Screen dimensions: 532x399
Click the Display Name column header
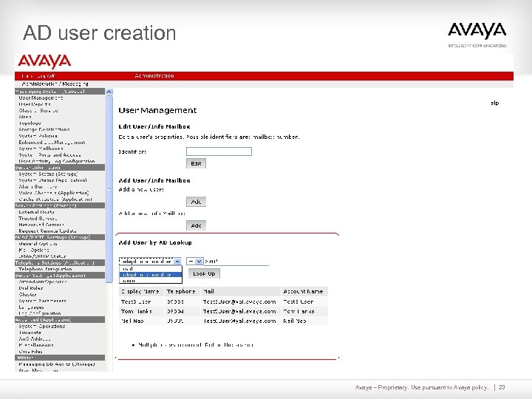pyautogui.click(x=140, y=291)
